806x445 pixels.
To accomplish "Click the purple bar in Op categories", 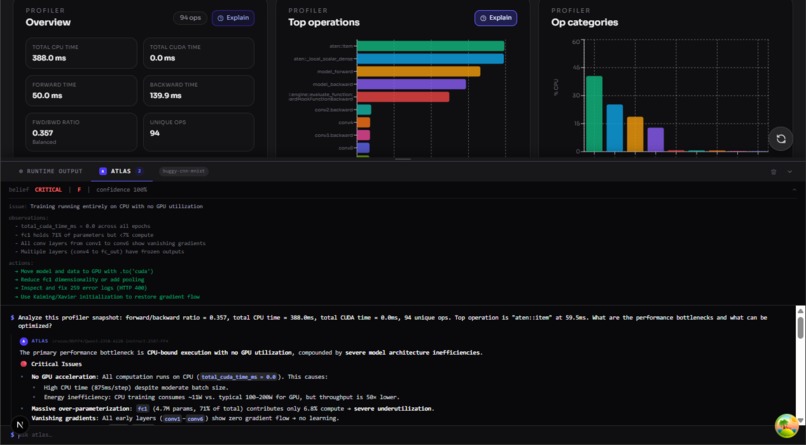I will pos(655,139).
